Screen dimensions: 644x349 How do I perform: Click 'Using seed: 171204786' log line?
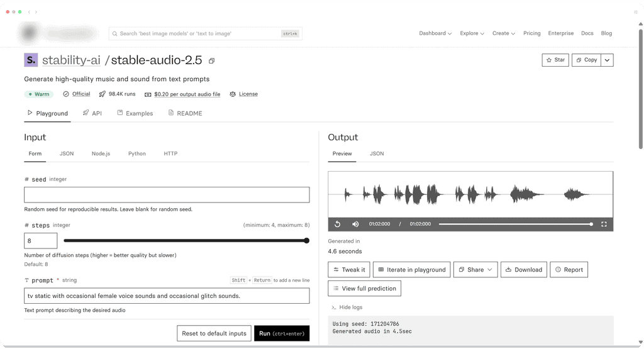(365, 324)
